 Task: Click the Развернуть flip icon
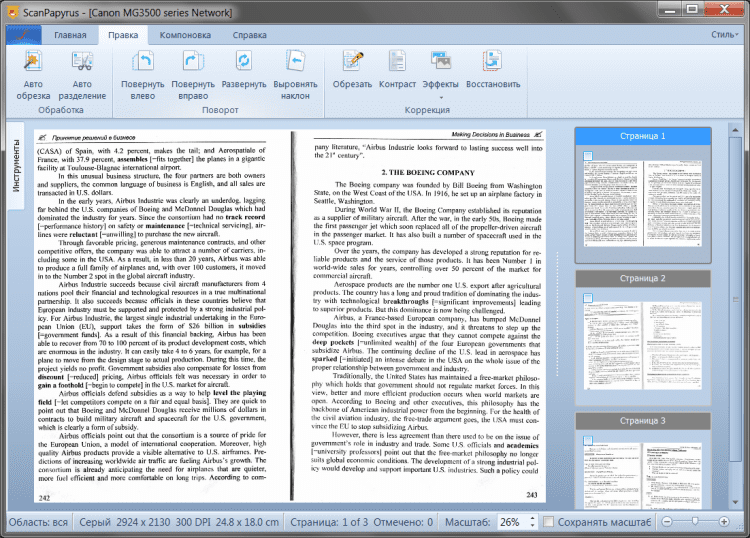pos(244,61)
